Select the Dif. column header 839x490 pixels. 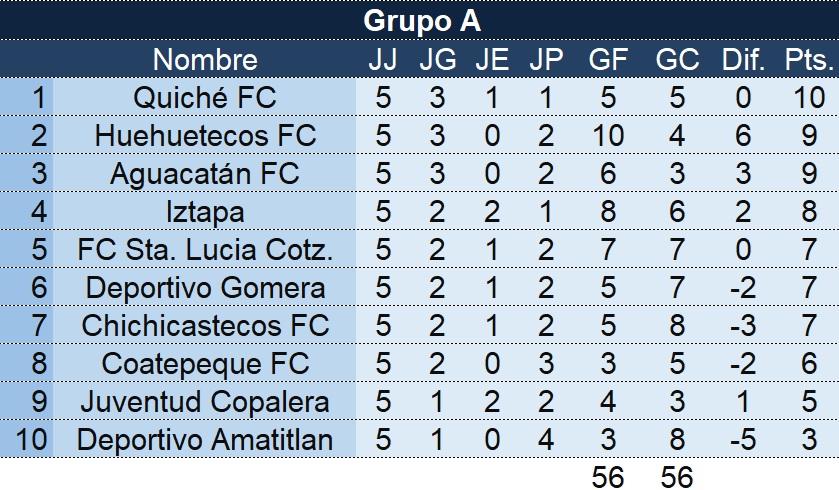743,59
